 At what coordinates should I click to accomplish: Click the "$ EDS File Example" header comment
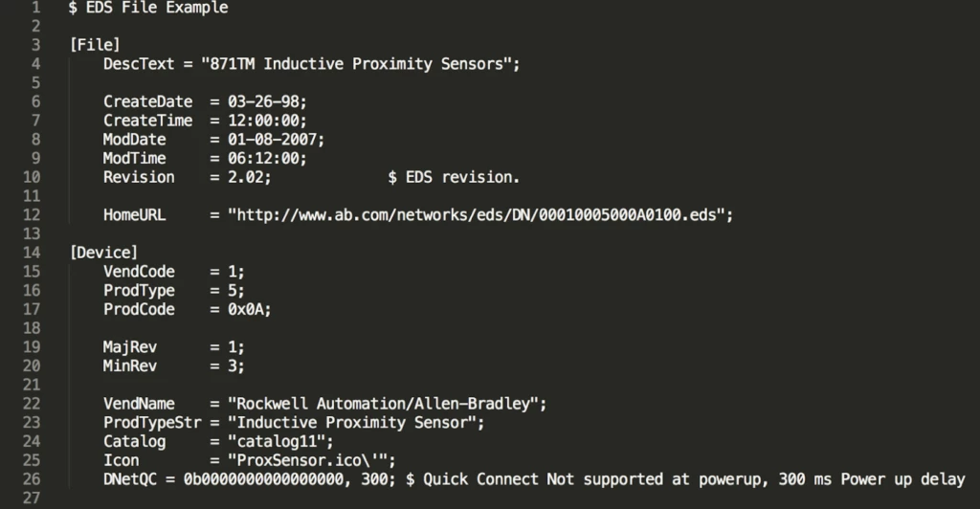click(x=148, y=8)
